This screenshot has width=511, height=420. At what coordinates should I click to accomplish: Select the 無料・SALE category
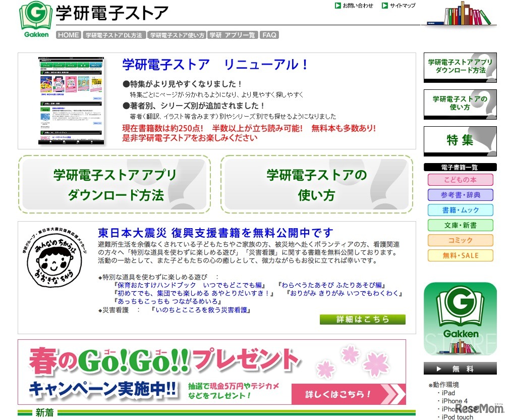click(460, 255)
